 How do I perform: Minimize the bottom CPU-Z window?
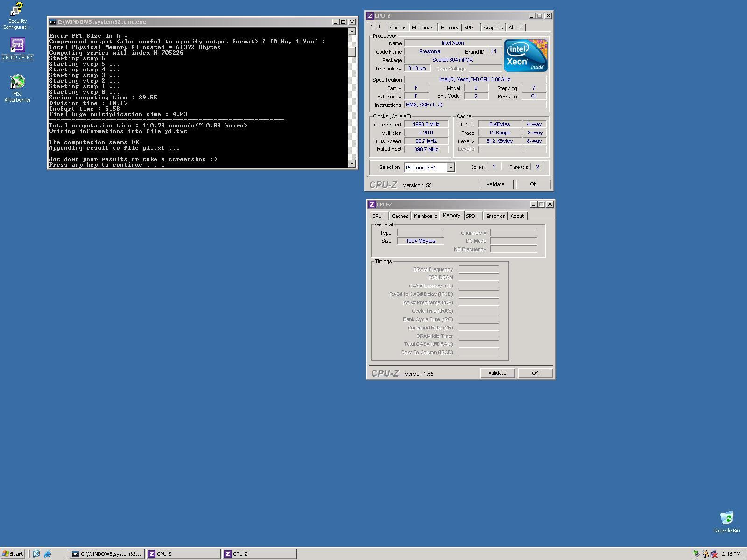click(534, 204)
